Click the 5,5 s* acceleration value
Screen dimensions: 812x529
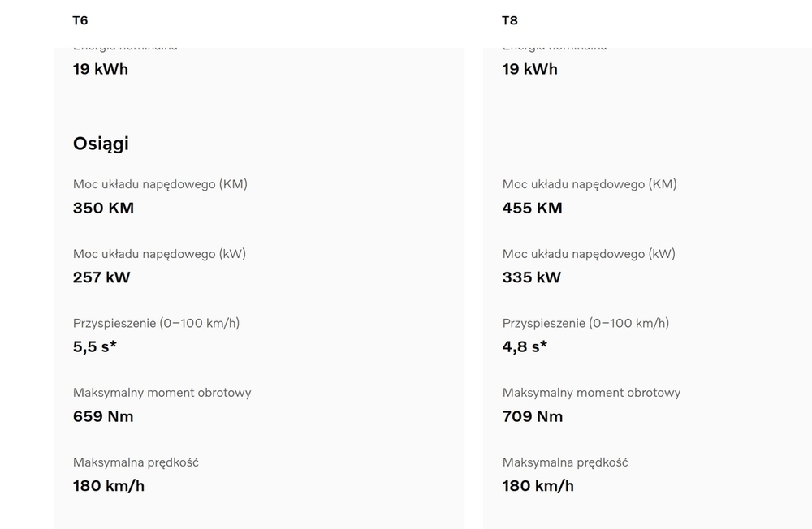(95, 347)
